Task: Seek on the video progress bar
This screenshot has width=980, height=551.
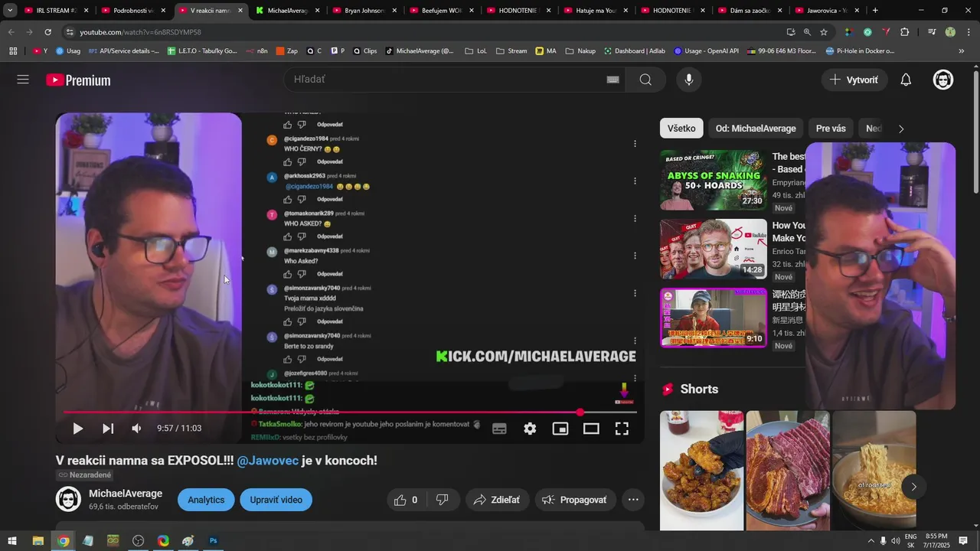Action: tap(350, 412)
